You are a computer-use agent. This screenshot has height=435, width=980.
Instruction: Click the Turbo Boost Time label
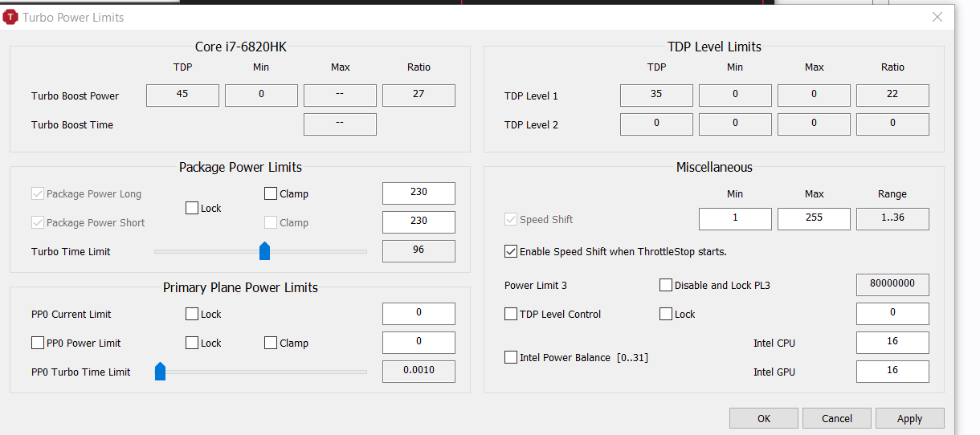72,125
